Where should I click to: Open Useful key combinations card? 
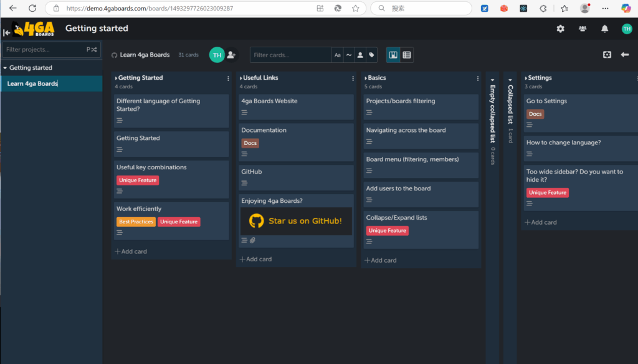(x=171, y=179)
